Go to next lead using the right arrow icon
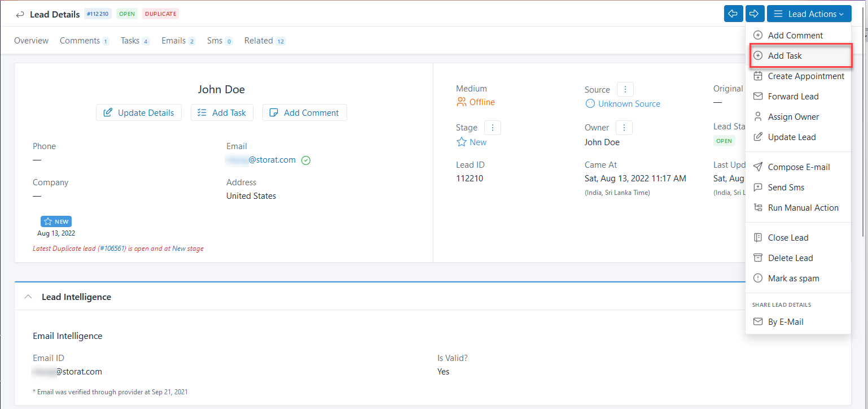This screenshot has height=409, width=868. click(x=755, y=14)
